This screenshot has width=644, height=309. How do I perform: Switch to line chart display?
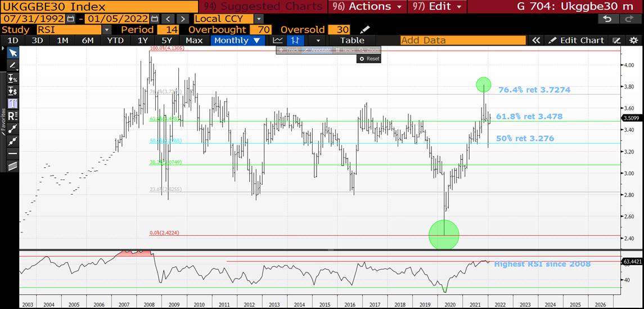click(278, 41)
